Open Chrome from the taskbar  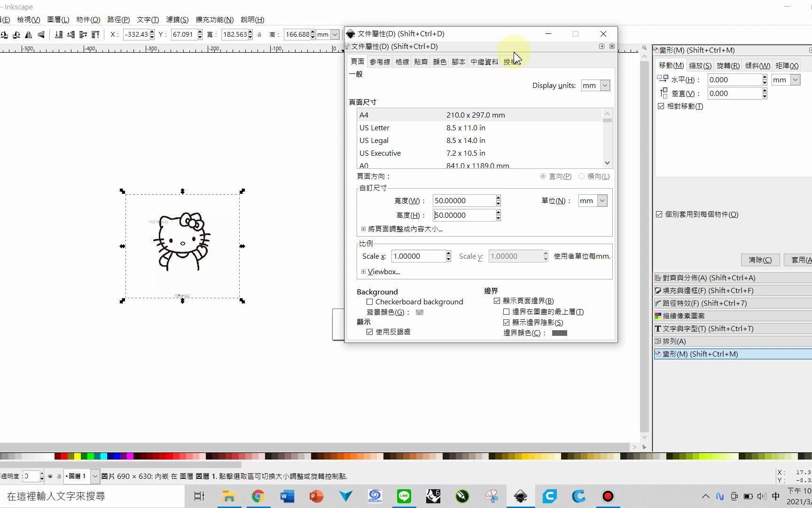pos(258,496)
